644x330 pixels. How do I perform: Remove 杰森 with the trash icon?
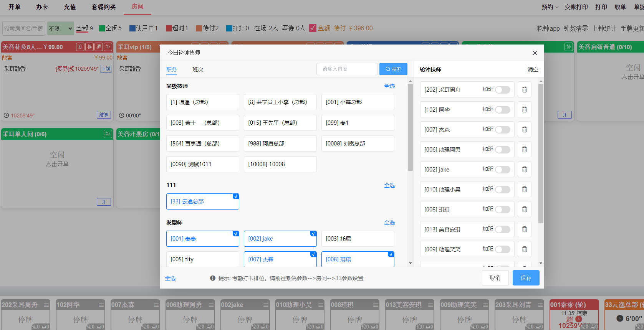click(524, 130)
